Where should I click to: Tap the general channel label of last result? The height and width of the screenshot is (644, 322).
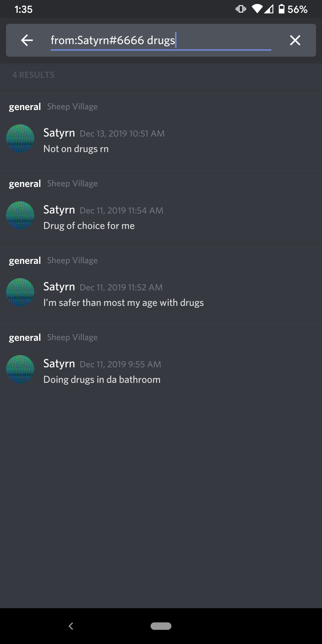pyautogui.click(x=25, y=338)
